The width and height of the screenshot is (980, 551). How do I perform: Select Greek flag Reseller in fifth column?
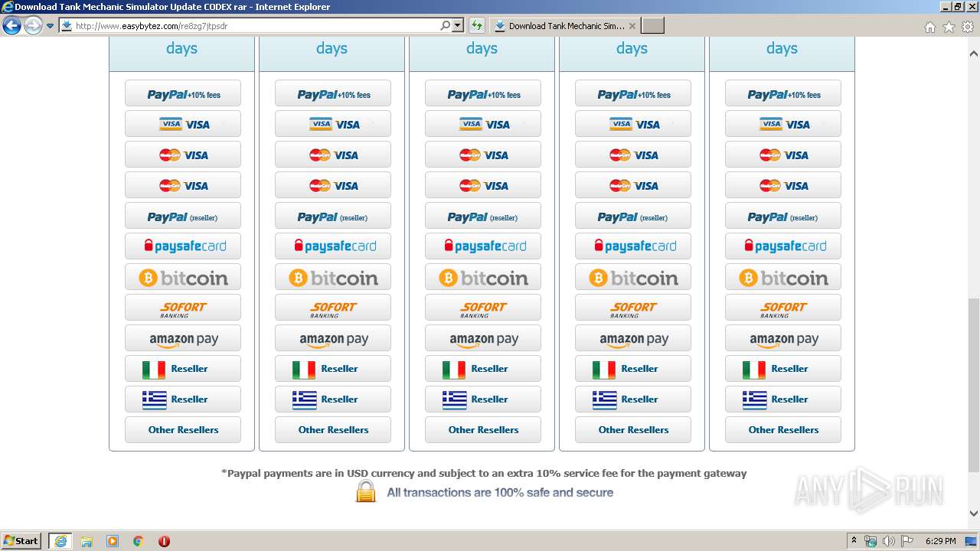point(783,399)
